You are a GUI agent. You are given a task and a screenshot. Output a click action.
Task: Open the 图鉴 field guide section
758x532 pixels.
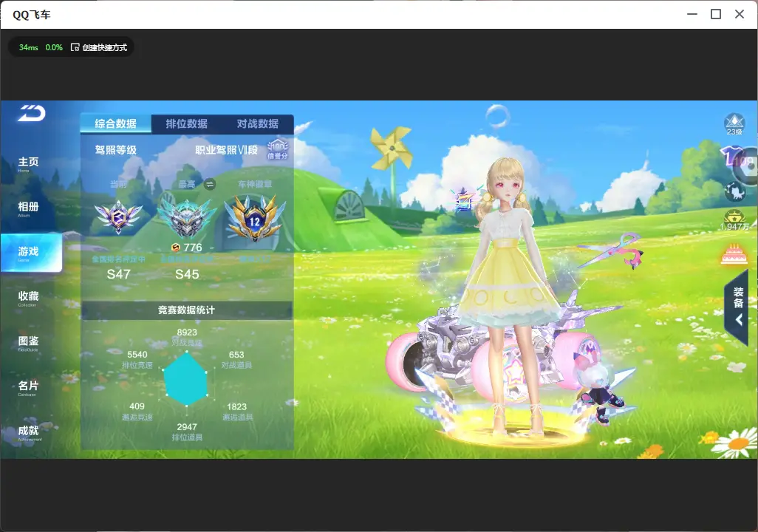click(28, 342)
